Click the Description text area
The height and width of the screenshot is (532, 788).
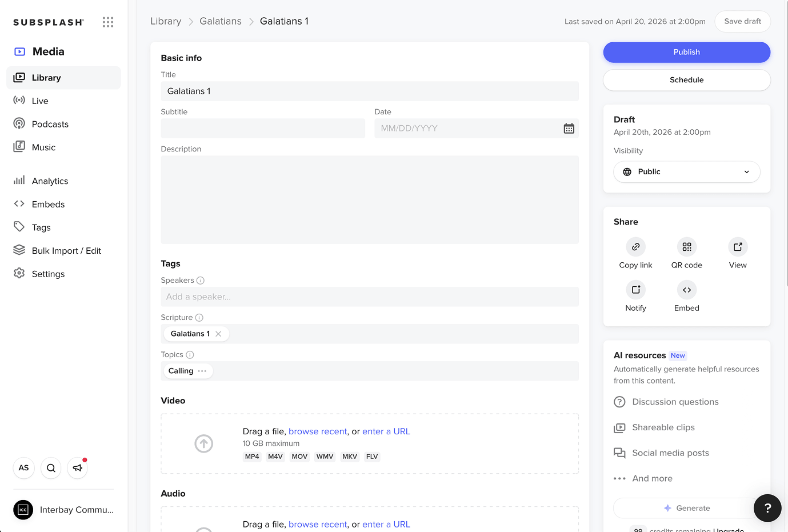pyautogui.click(x=370, y=200)
